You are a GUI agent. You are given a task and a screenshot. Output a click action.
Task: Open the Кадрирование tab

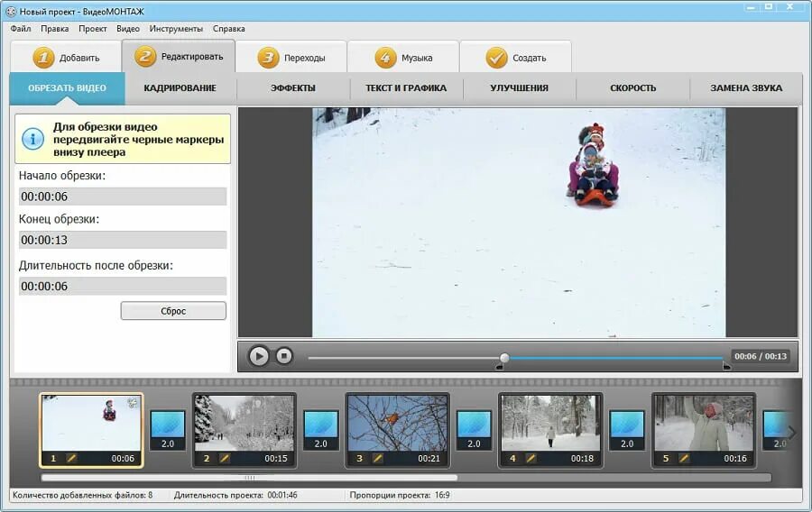click(x=180, y=88)
